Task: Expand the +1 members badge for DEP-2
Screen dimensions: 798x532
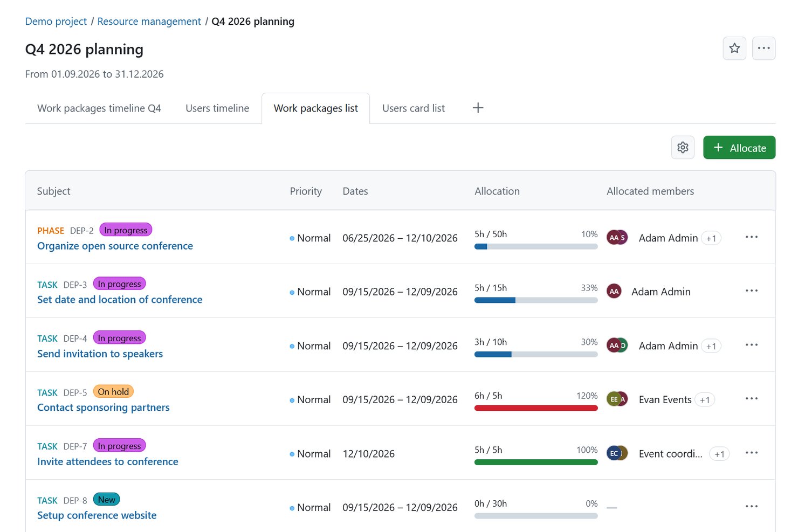Action: (x=711, y=238)
